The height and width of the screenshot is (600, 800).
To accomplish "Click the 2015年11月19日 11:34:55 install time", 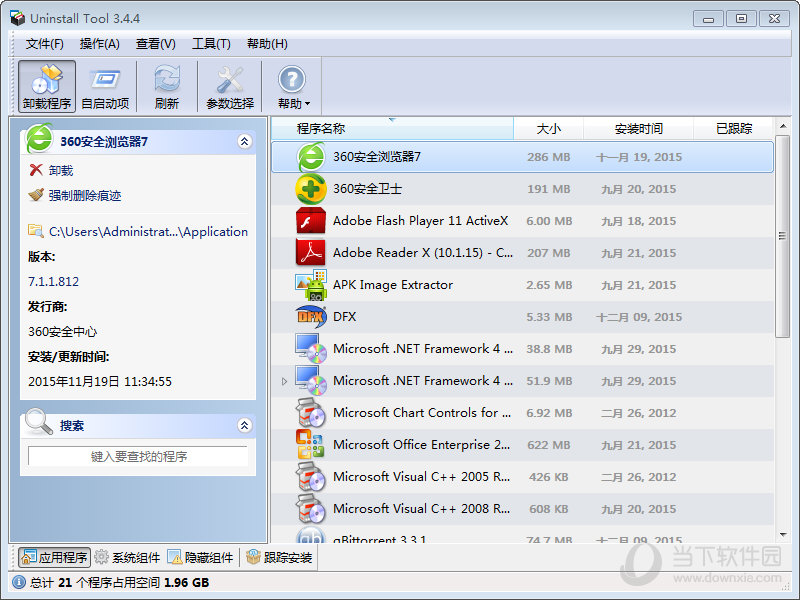I will tap(100, 382).
